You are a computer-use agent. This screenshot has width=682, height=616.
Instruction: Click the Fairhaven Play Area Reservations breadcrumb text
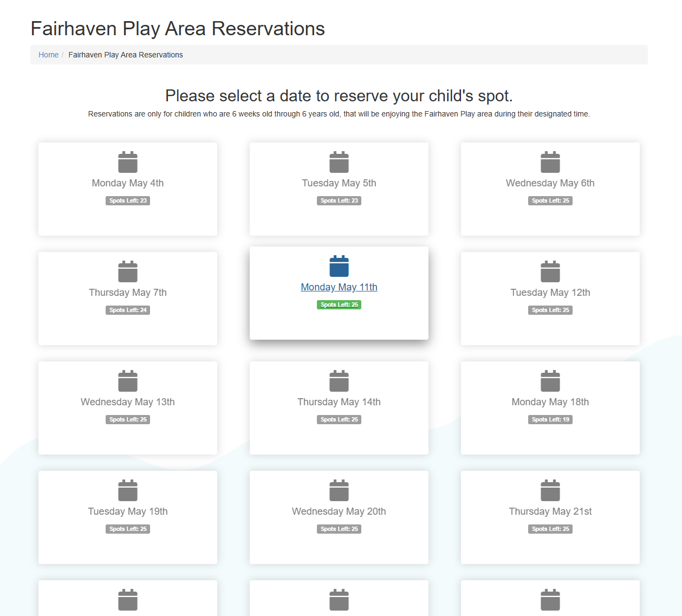(x=126, y=55)
